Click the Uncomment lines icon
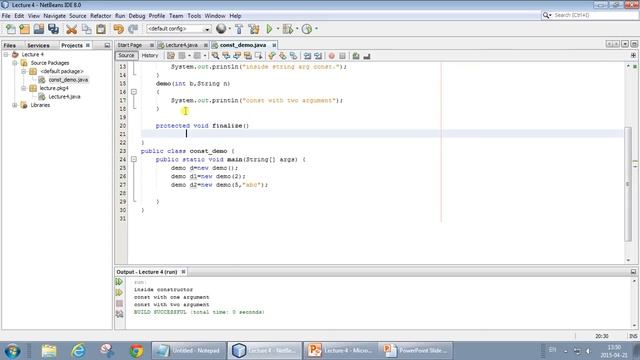 [x=367, y=56]
